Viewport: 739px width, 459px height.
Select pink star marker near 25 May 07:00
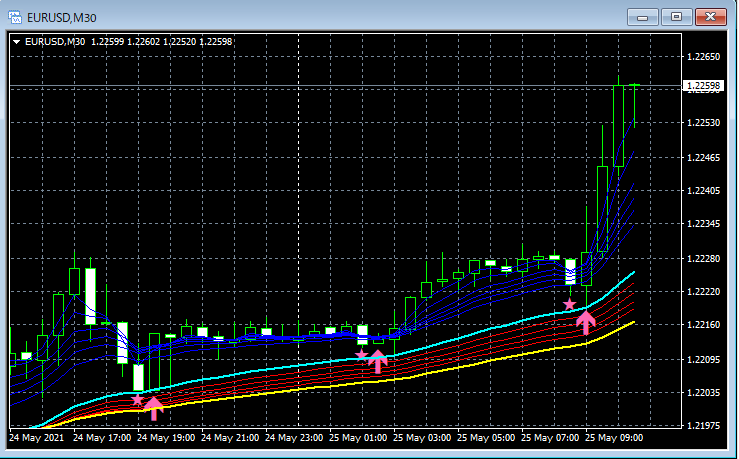click(x=570, y=304)
